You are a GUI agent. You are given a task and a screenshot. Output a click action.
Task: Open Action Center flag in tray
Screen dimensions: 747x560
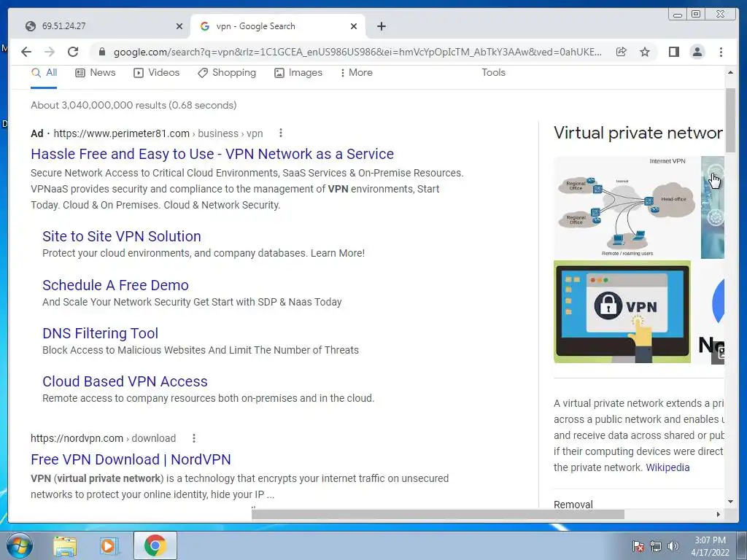(x=638, y=546)
